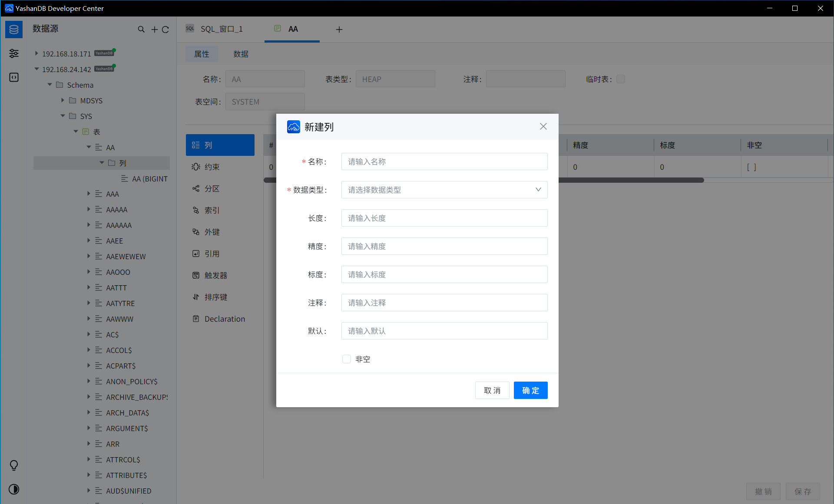The image size is (834, 504).
Task: Collapse the SYS schema
Action: coord(63,116)
